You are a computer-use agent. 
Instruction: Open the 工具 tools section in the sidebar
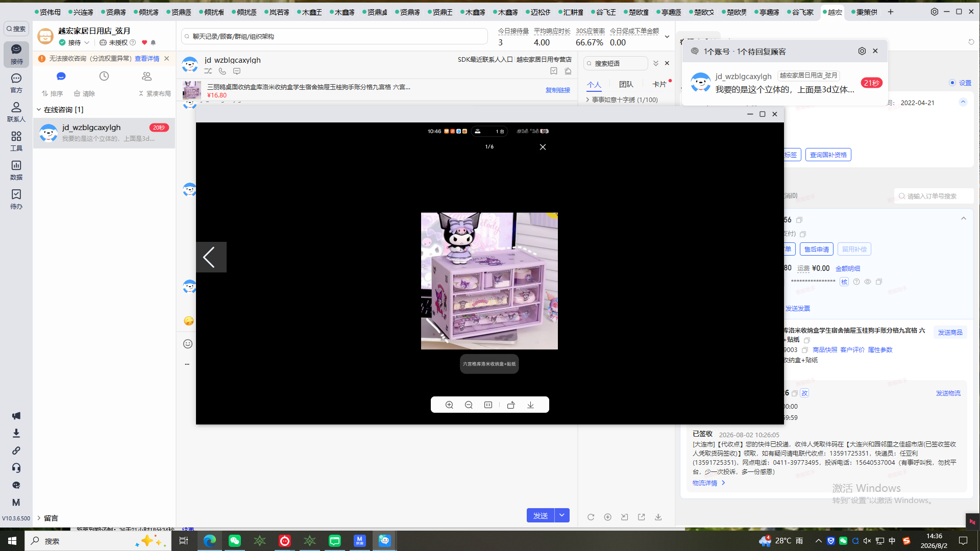pos(16,141)
